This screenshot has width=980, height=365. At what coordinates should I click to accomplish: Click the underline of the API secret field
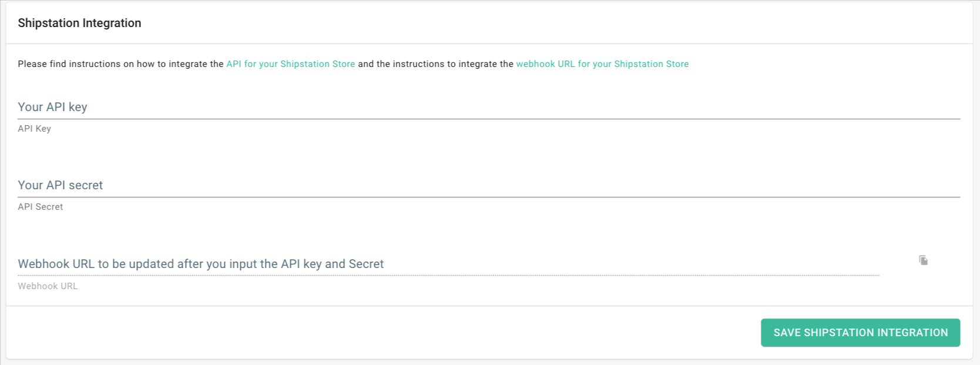(x=489, y=197)
